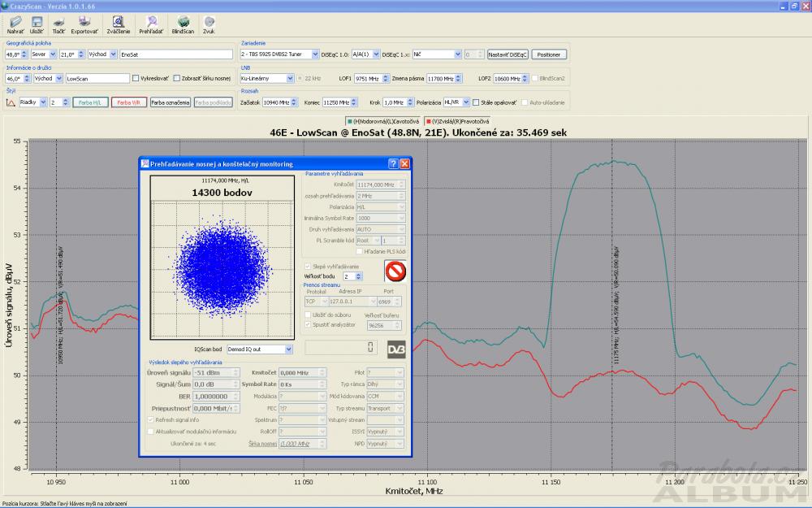
Task: Click the EnoSat location name field
Action: coord(176,54)
